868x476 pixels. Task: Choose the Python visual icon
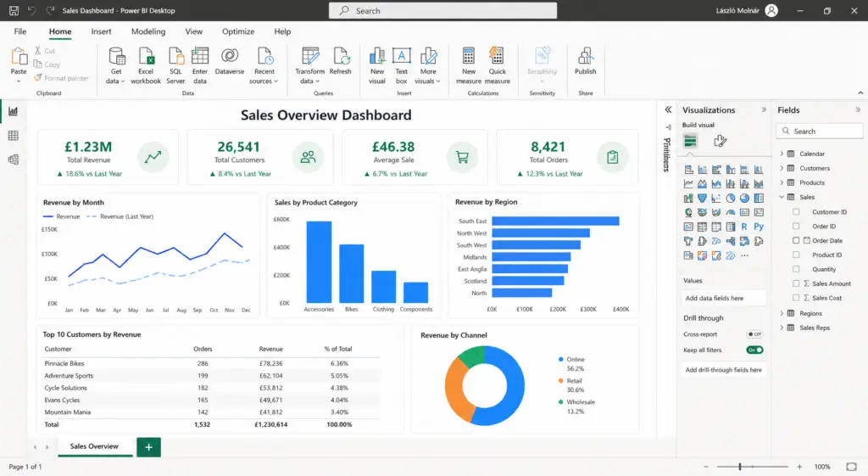tap(759, 227)
